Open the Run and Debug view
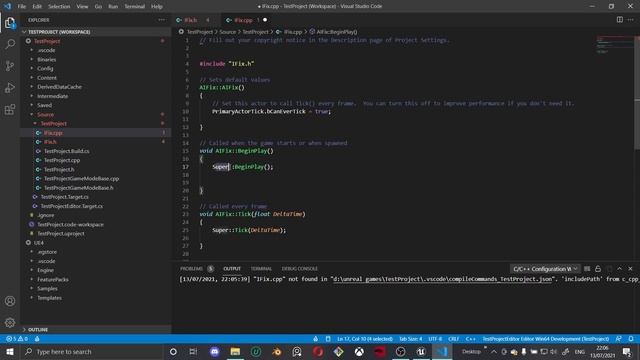 point(10,87)
